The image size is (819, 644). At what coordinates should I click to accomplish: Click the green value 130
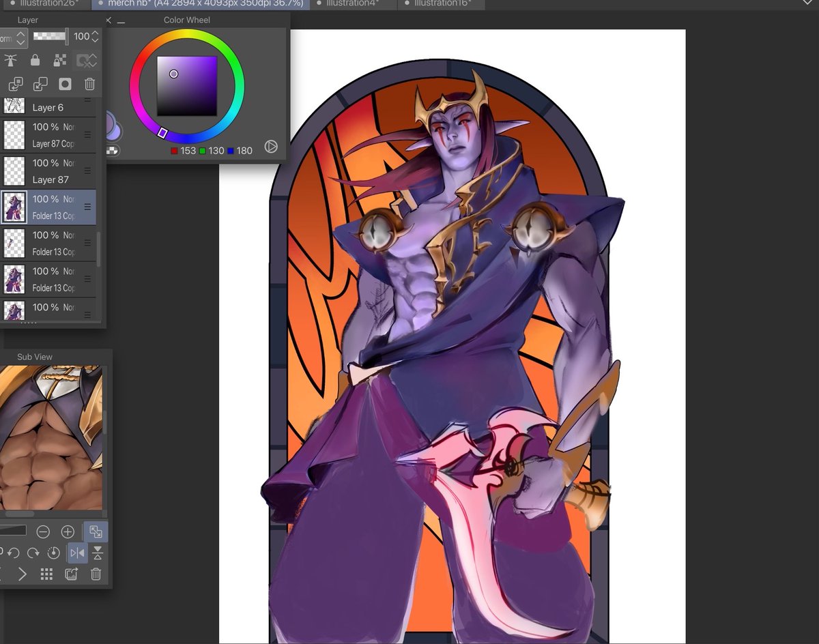216,150
